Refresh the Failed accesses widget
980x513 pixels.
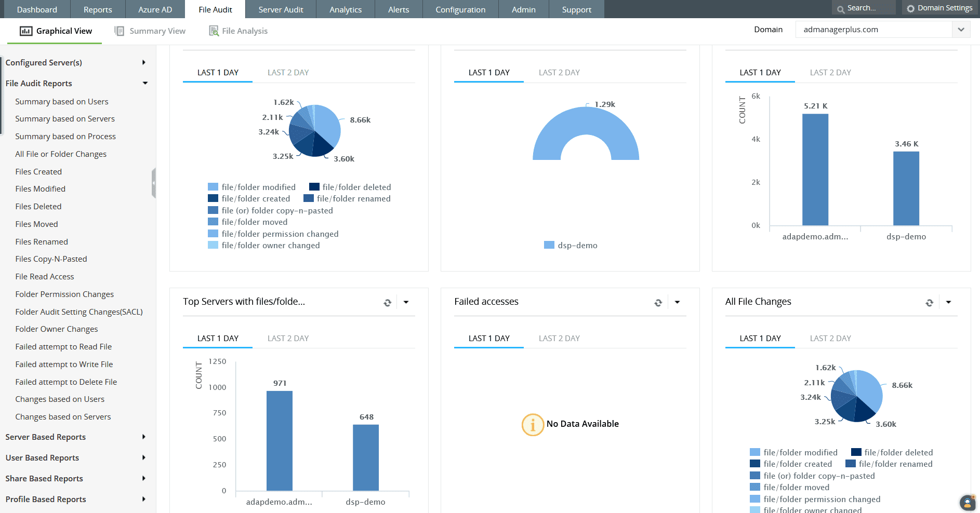coord(658,302)
